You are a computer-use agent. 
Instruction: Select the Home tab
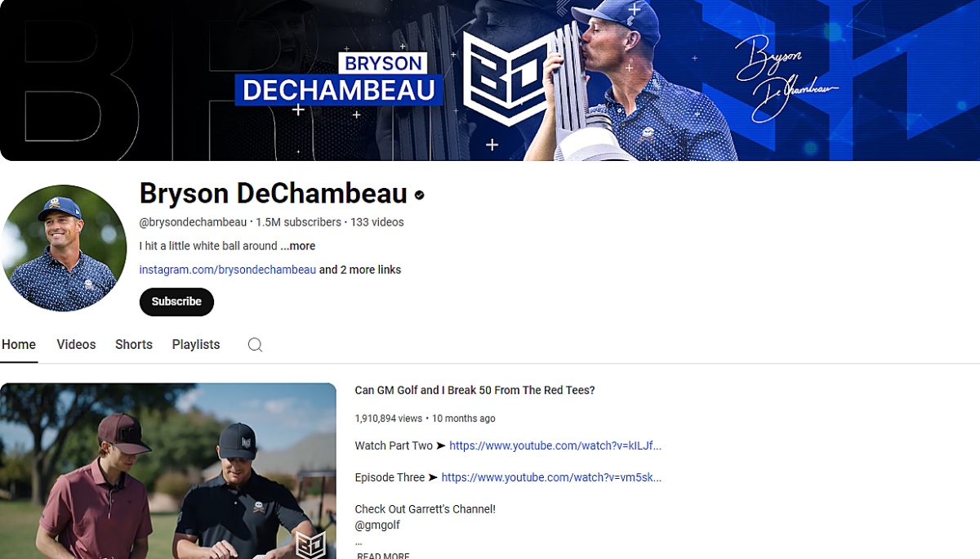click(x=19, y=345)
